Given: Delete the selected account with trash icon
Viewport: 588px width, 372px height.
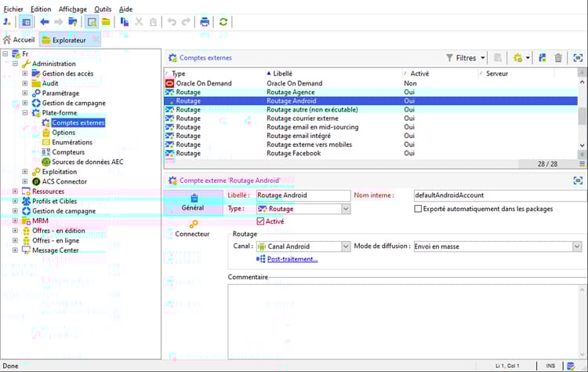Looking at the screenshot, I should [558, 58].
